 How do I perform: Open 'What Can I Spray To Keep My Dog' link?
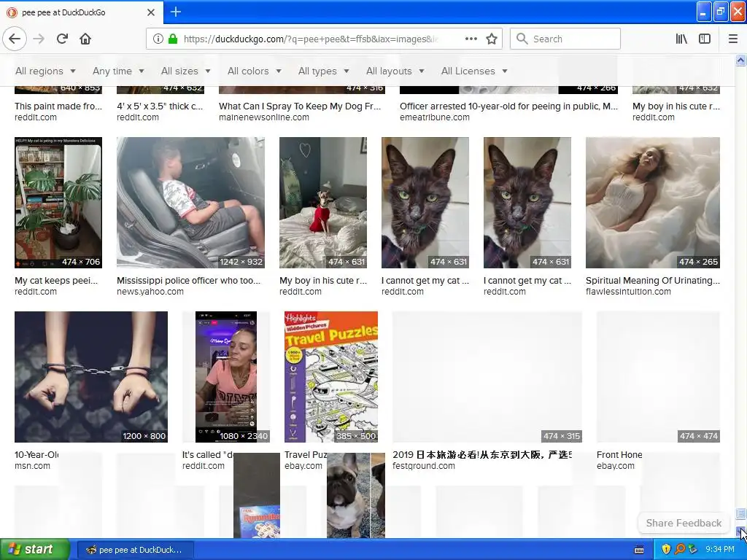tap(300, 106)
